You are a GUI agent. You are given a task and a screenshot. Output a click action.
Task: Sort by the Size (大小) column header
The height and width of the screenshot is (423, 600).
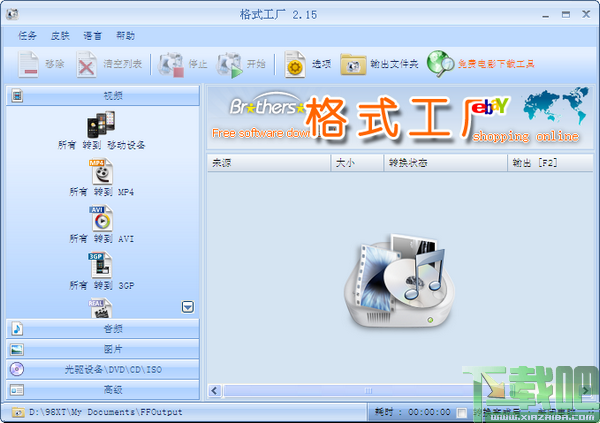pos(357,163)
